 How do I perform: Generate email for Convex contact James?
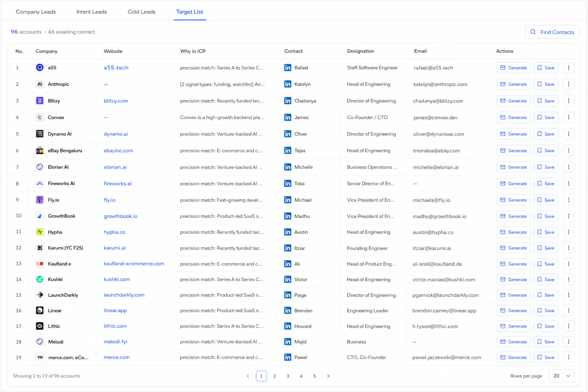513,118
